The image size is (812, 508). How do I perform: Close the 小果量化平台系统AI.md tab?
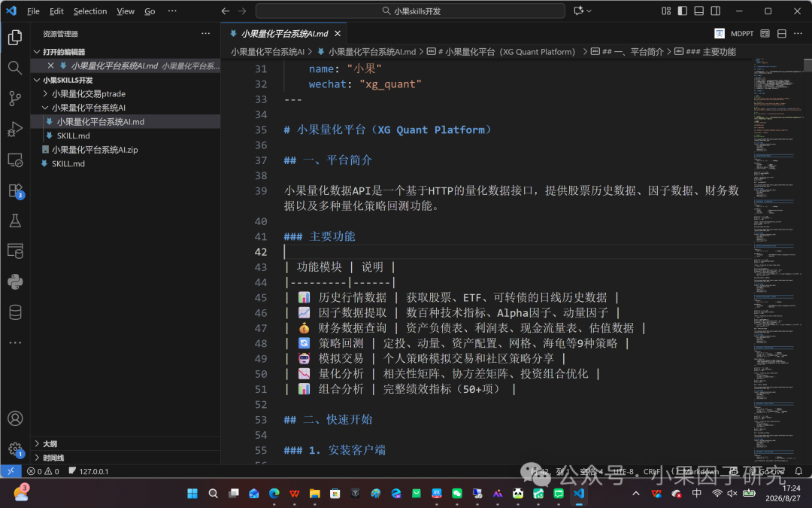point(338,34)
